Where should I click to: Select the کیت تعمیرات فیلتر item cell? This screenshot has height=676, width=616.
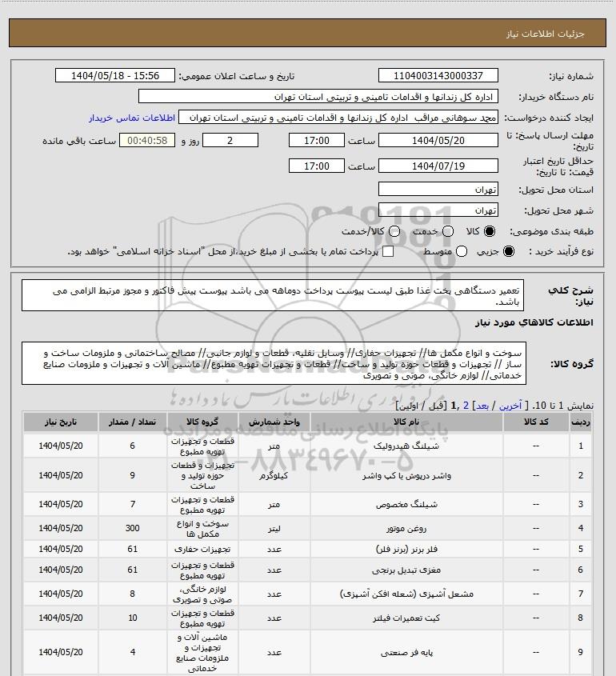coord(406,618)
